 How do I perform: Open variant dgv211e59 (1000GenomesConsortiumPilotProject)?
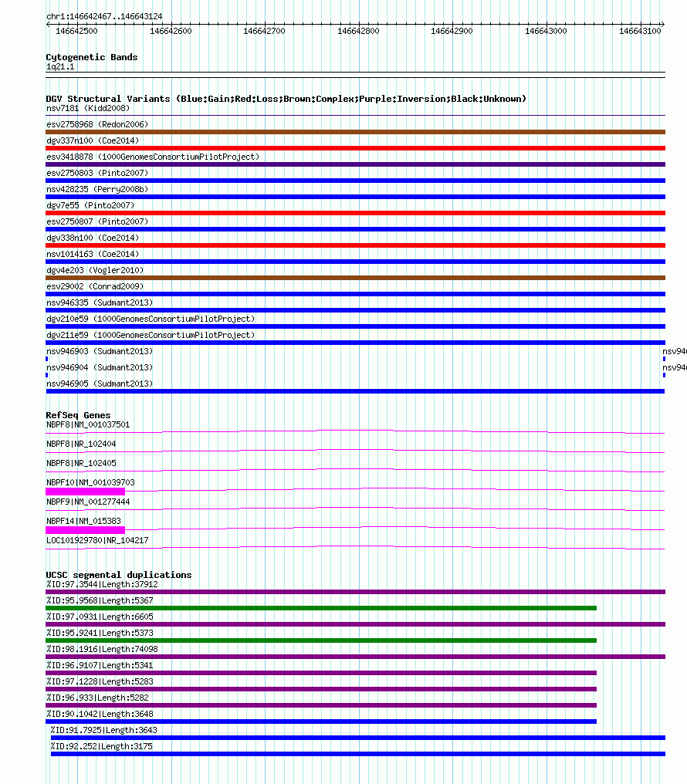(151, 334)
